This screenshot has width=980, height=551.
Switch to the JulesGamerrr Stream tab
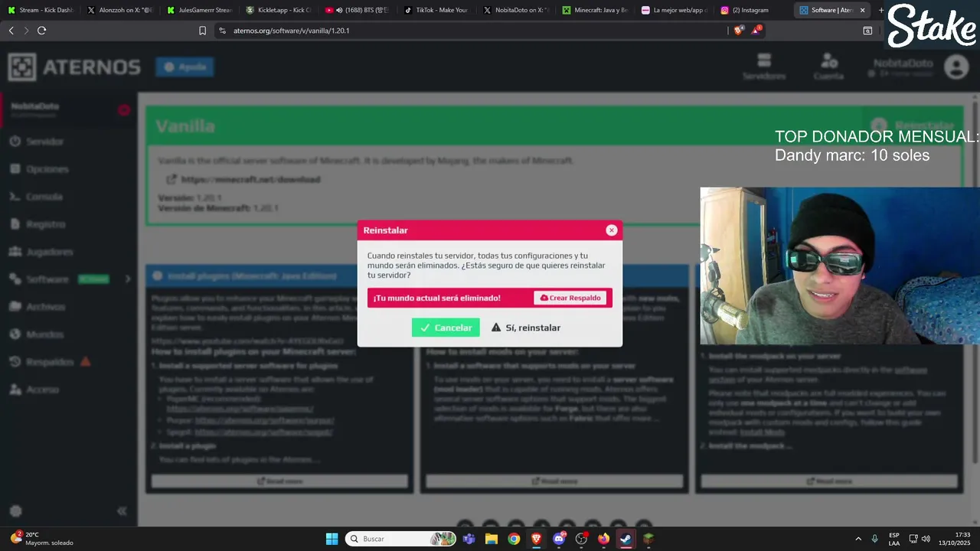[199, 10]
